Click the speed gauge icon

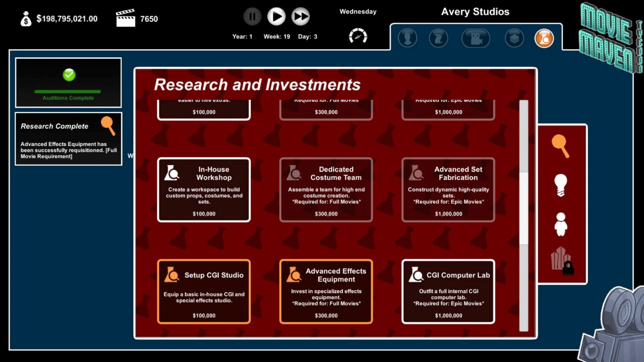[358, 36]
